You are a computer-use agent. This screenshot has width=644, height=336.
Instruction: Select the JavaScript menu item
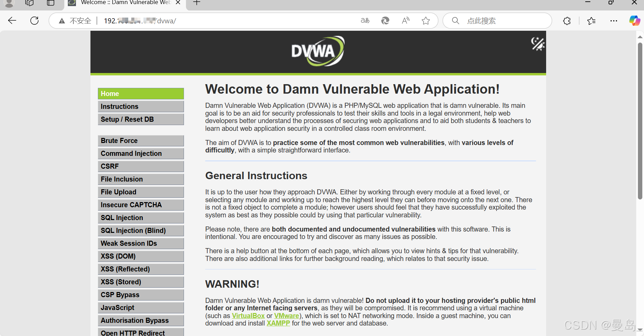click(x=141, y=308)
